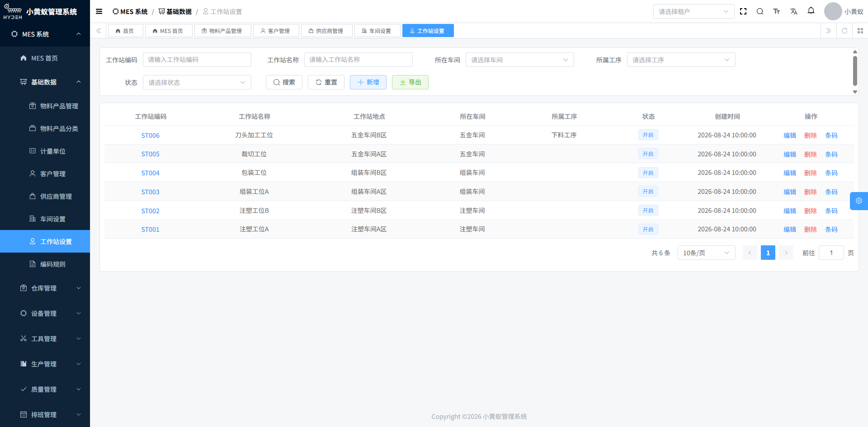Open 计量单位 in the sidebar

(x=45, y=151)
